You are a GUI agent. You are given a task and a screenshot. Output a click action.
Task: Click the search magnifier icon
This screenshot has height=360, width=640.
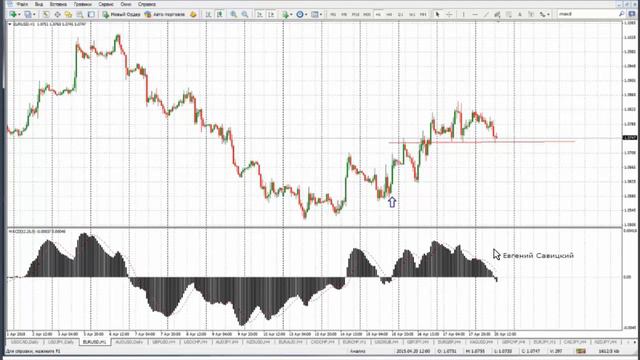pyautogui.click(x=622, y=14)
